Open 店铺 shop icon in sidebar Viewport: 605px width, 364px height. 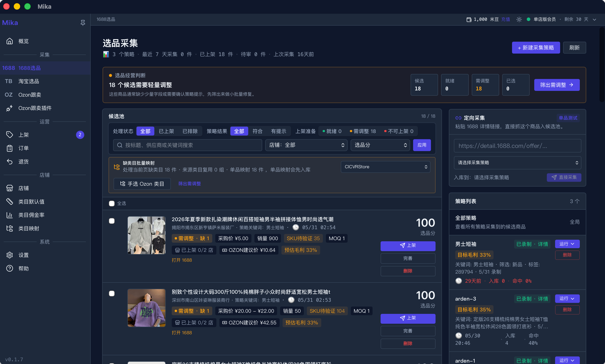click(9, 188)
